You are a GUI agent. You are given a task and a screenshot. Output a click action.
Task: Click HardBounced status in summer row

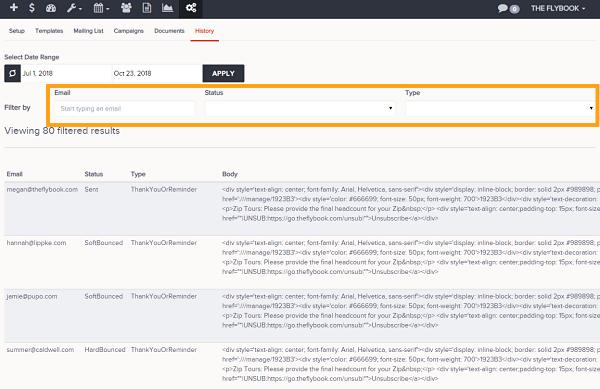[105, 350]
